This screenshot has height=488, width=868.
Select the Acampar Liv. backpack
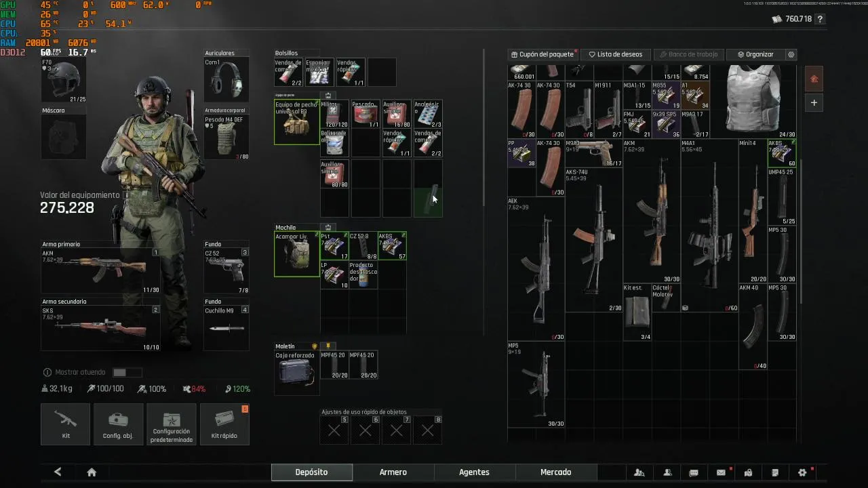pos(296,254)
